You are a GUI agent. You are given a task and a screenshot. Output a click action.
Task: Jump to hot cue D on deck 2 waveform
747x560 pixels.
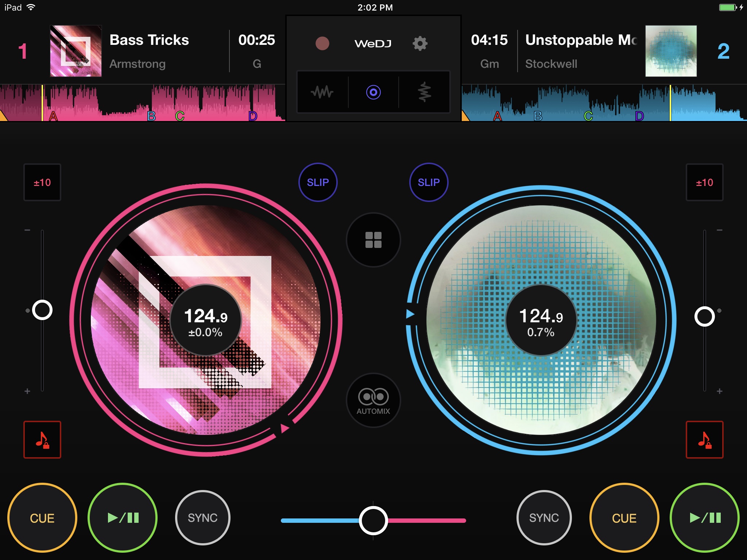639,116
